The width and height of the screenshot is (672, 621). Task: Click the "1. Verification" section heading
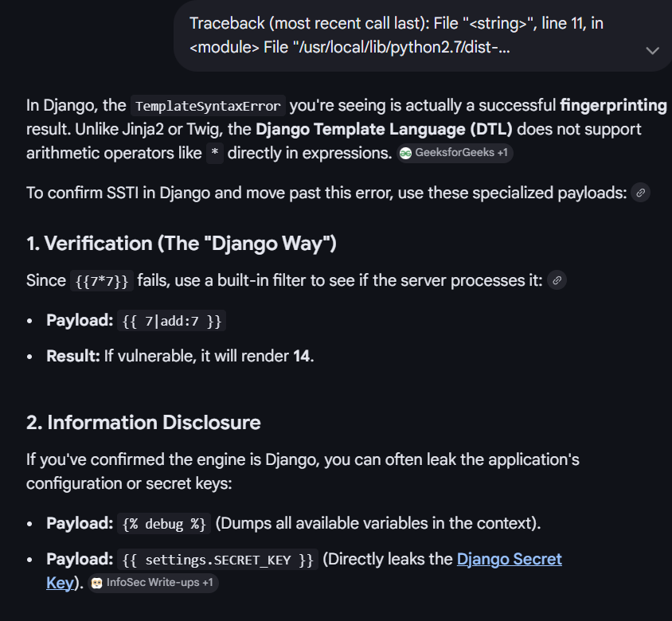182,244
